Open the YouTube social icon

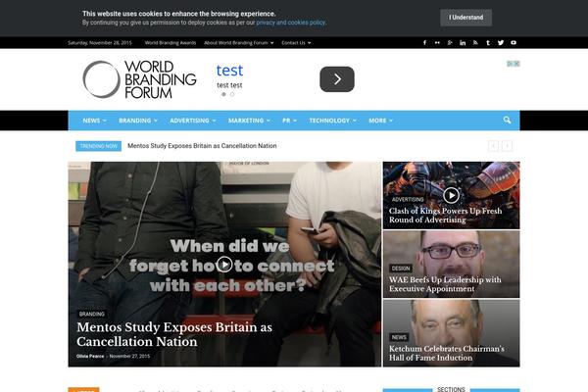click(514, 43)
